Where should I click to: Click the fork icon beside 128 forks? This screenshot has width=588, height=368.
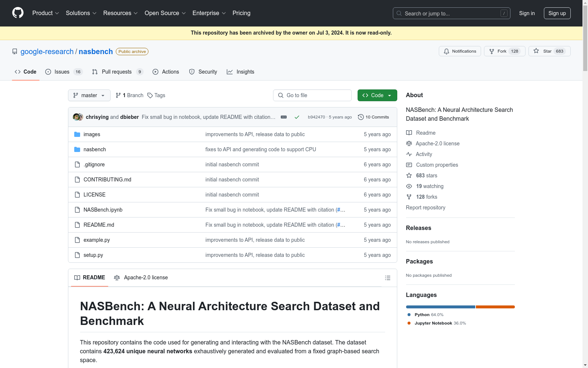pyautogui.click(x=409, y=197)
